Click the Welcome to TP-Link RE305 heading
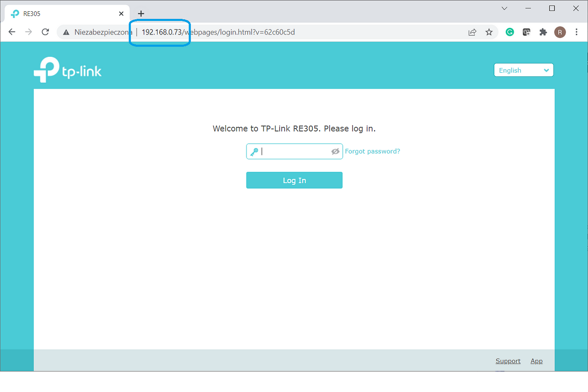The width and height of the screenshot is (588, 392). (294, 129)
